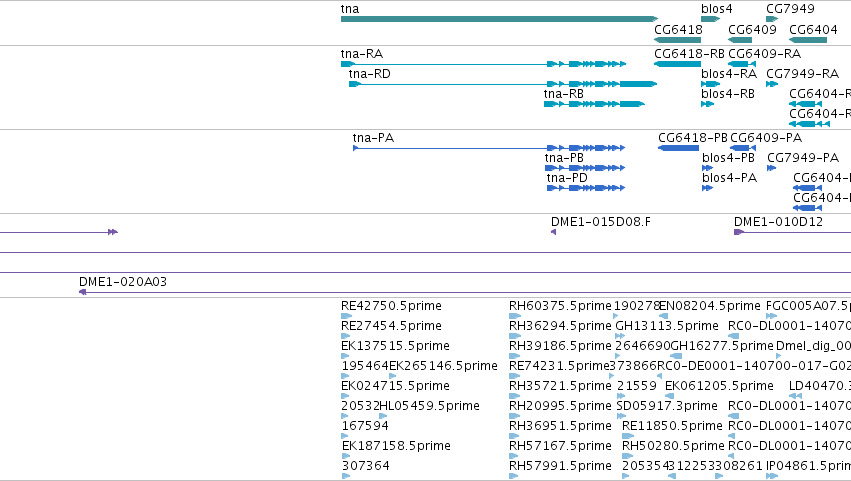851x481 pixels.
Task: Click the 167594 EST label
Action: tap(365, 426)
